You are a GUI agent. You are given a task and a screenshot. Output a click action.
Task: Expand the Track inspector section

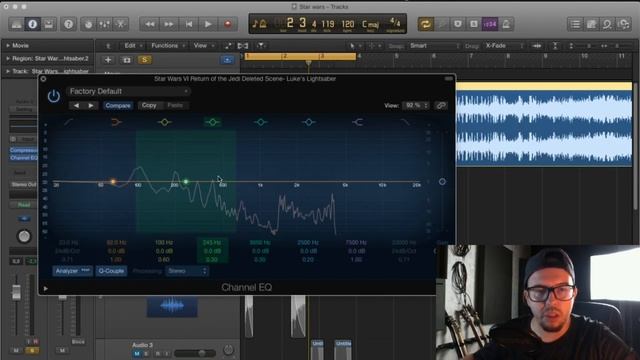pyautogui.click(x=8, y=71)
